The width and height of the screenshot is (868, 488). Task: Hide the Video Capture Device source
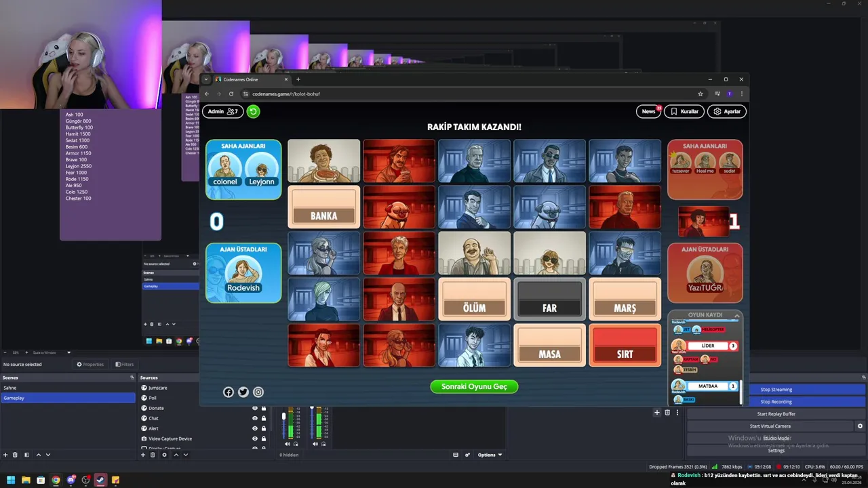(255, 439)
